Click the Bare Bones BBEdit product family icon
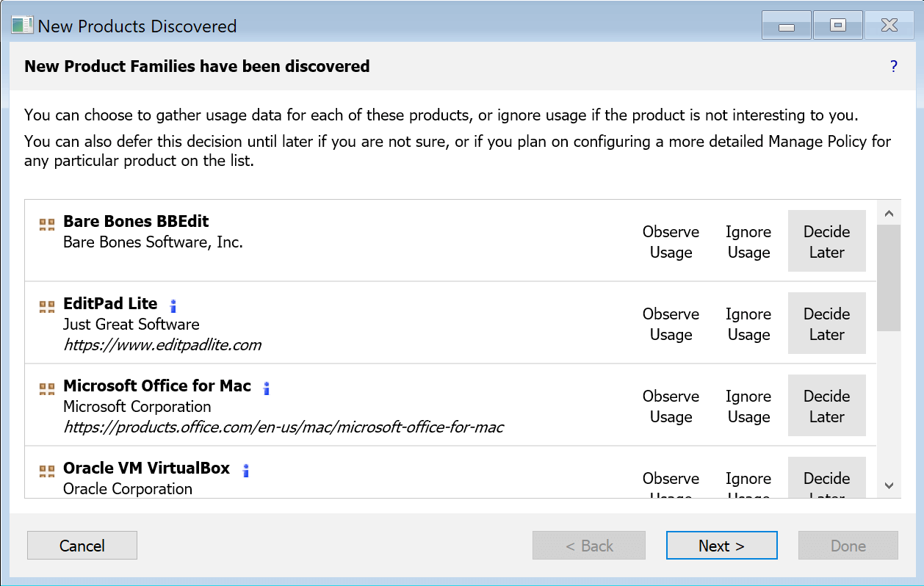Screen dimensions: 924x586 click(47, 224)
